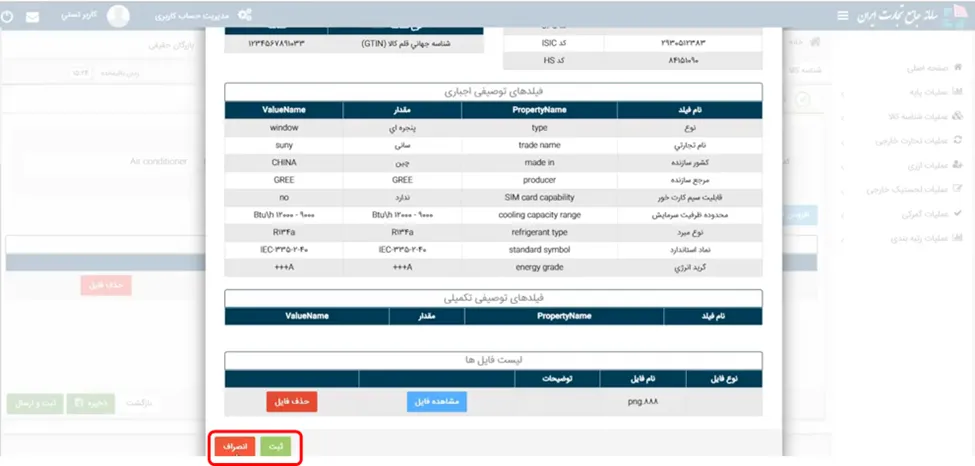Click the کاربر تستی user name
This screenshot has height=466, width=975.
(x=79, y=15)
